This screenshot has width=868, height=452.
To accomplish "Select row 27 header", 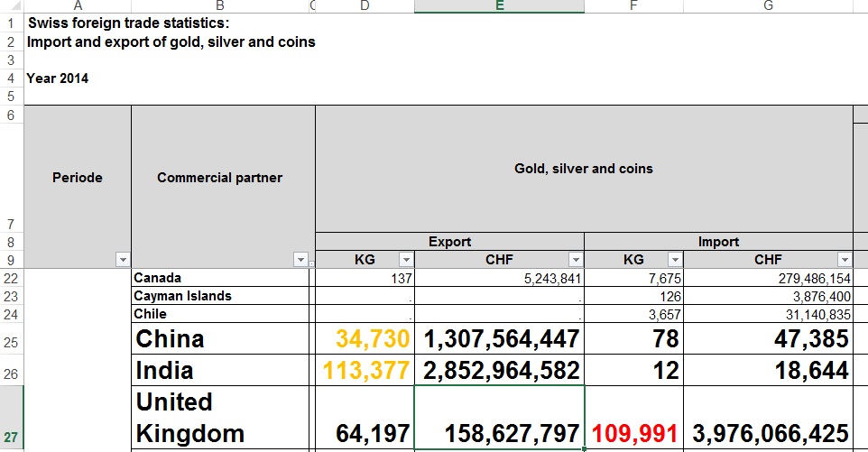I will 11,438.
